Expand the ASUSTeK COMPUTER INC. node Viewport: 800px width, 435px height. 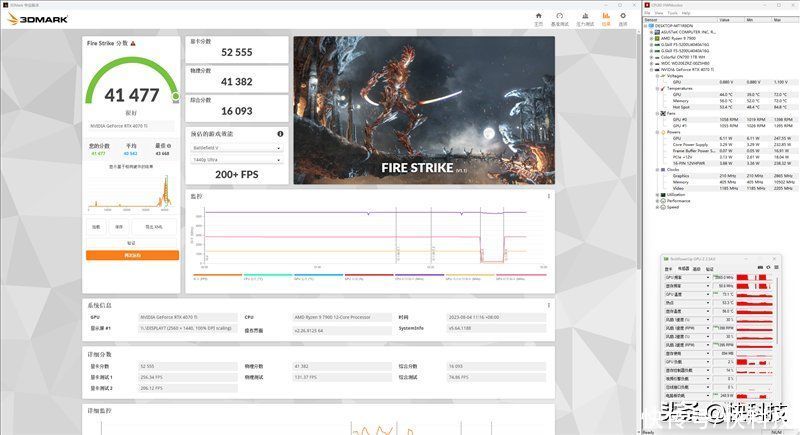[651, 32]
